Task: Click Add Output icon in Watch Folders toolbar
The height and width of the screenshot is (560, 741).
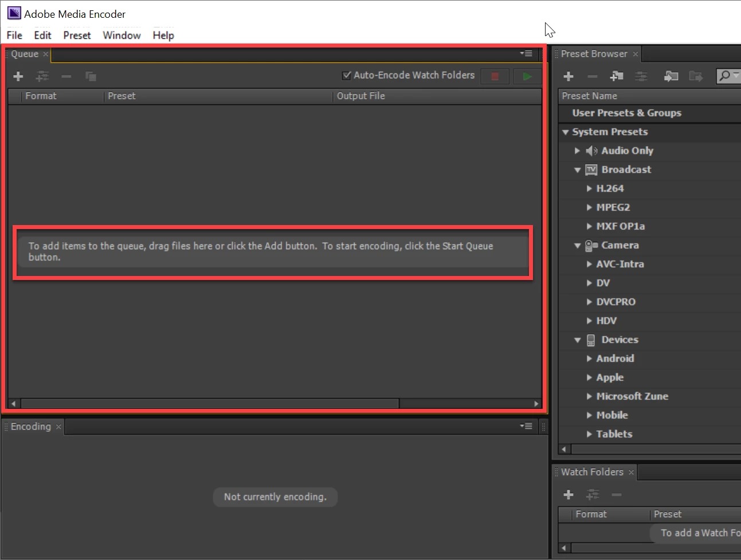Action: [593, 495]
